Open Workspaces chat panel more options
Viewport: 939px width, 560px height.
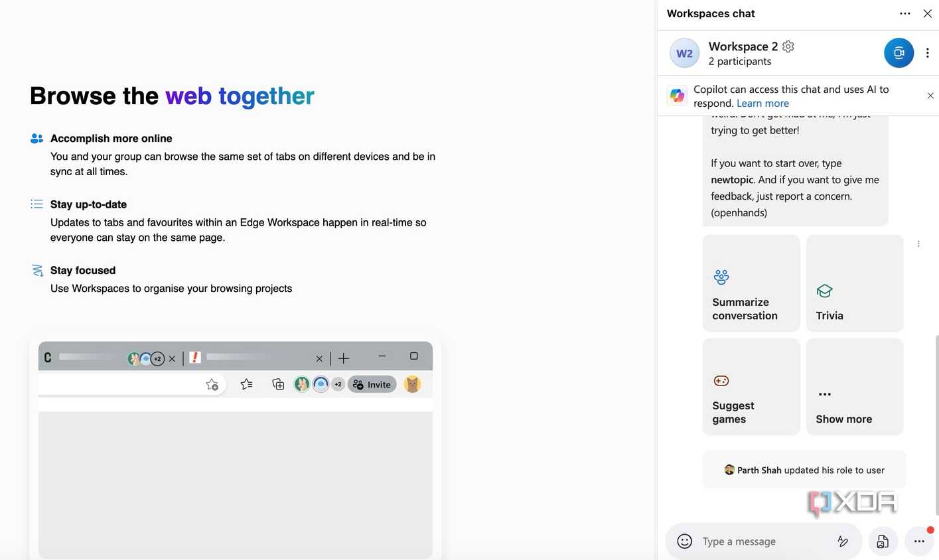pyautogui.click(x=905, y=13)
